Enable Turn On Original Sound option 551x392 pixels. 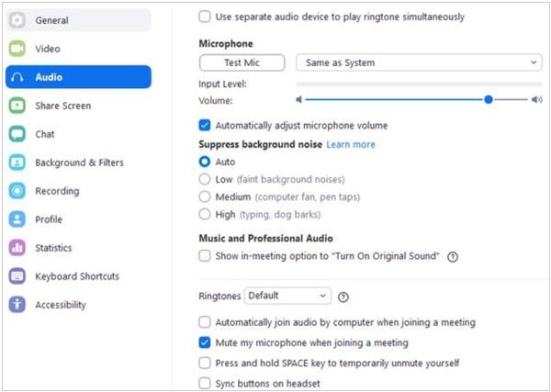[205, 256]
